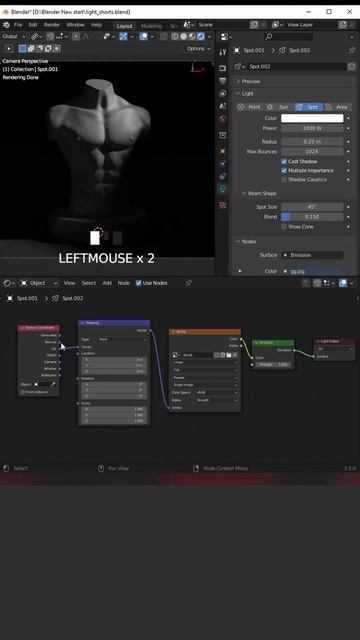Viewport: 360px width, 640px height.
Task: Open the Output properties tab icon
Action: click(x=222, y=81)
